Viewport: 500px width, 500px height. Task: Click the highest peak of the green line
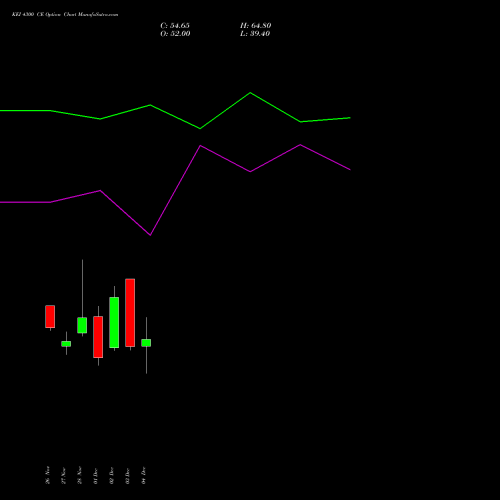[250, 93]
